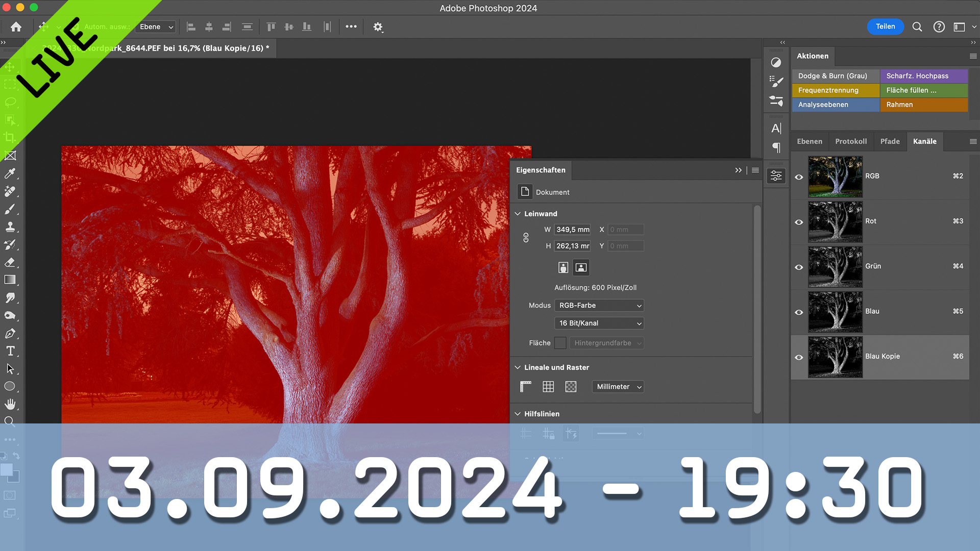The width and height of the screenshot is (980, 551).
Task: Select the Kanäle tab
Action: point(925,141)
